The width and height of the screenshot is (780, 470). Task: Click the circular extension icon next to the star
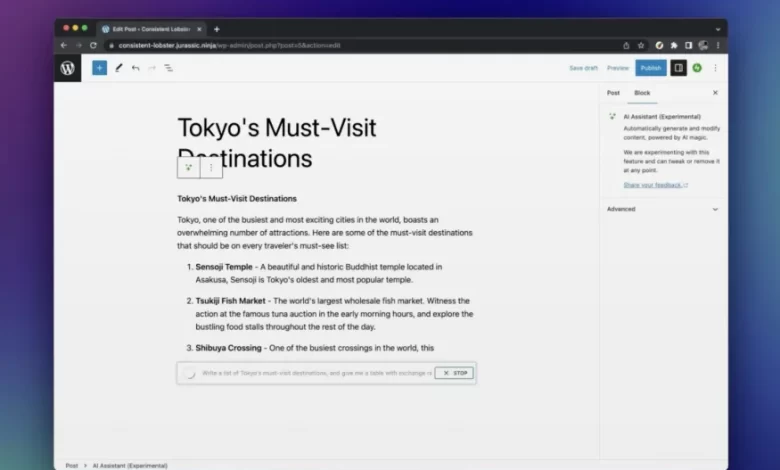pyautogui.click(x=659, y=45)
